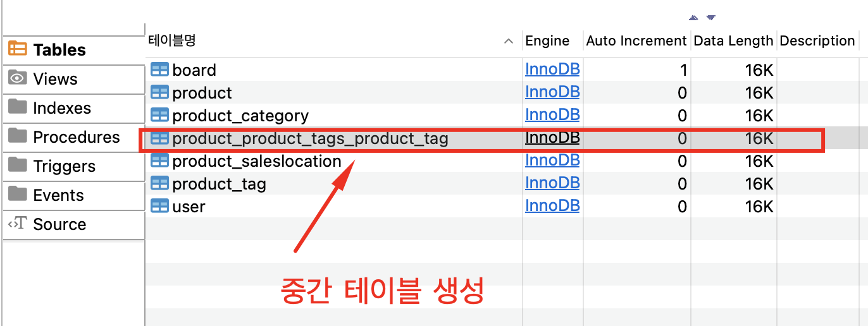The image size is (868, 326).
Task: Click the product_tag table icon
Action: 159,184
